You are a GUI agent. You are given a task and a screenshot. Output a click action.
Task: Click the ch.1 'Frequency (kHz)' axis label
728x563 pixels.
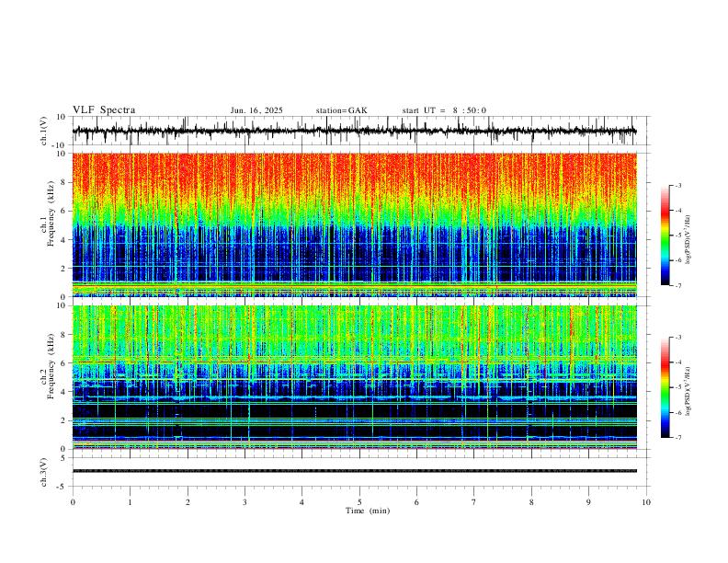(x=51, y=213)
